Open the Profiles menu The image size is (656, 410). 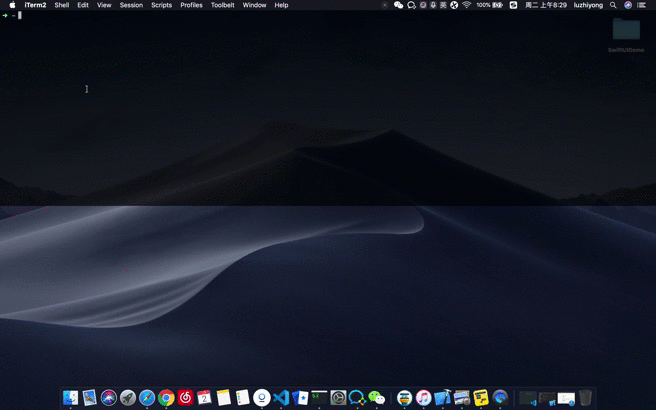point(191,5)
